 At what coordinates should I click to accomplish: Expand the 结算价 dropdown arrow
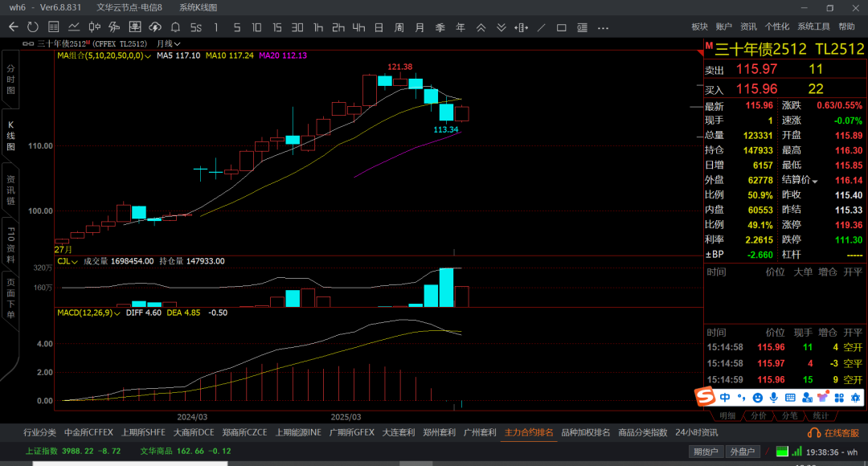[815, 181]
